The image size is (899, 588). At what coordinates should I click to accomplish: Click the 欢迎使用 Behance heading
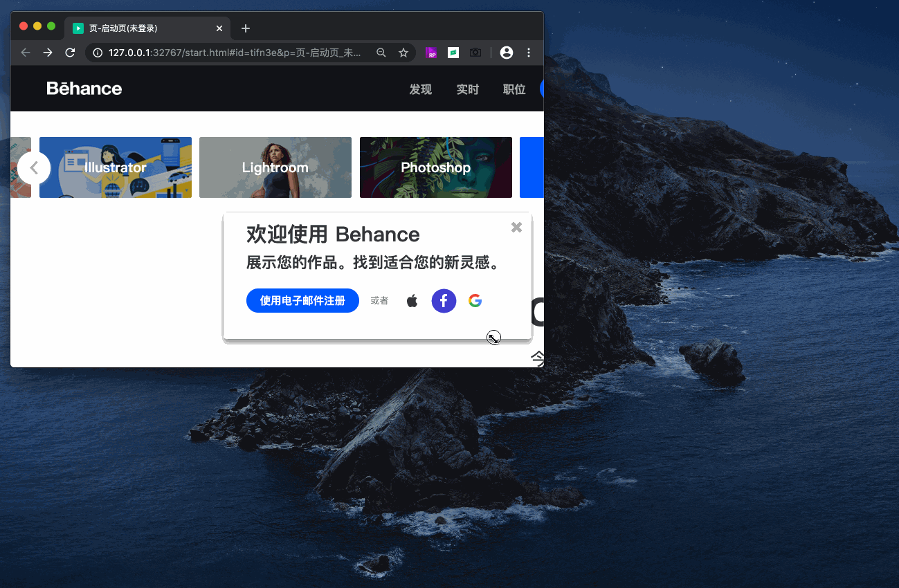coord(333,235)
